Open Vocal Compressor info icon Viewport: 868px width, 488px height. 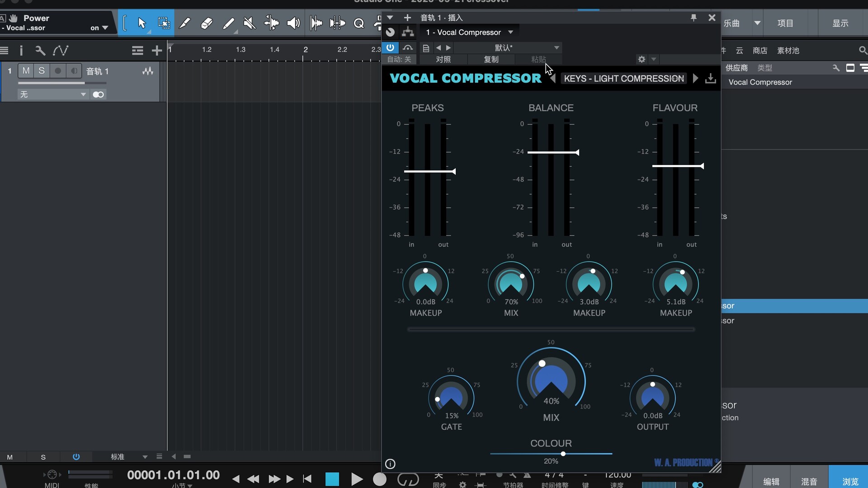[x=390, y=464]
